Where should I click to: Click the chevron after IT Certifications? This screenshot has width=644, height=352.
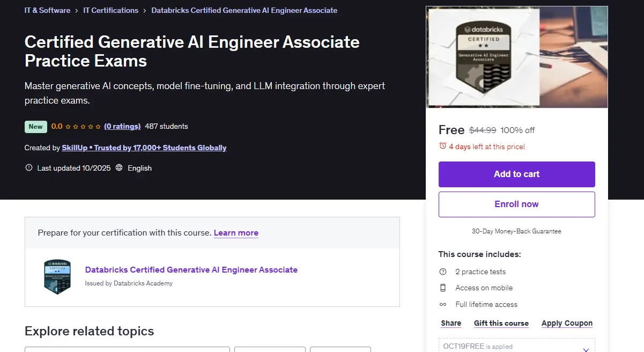pos(145,10)
